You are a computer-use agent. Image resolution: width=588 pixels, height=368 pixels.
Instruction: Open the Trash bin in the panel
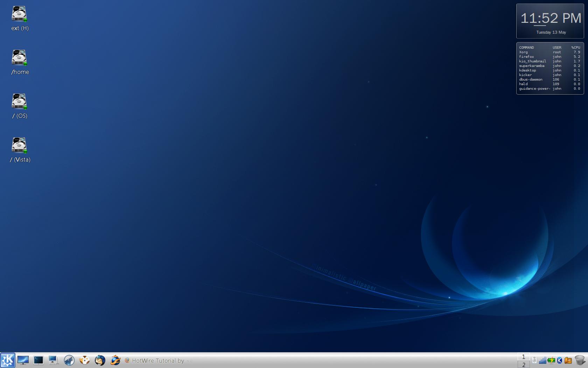pyautogui.click(x=580, y=360)
